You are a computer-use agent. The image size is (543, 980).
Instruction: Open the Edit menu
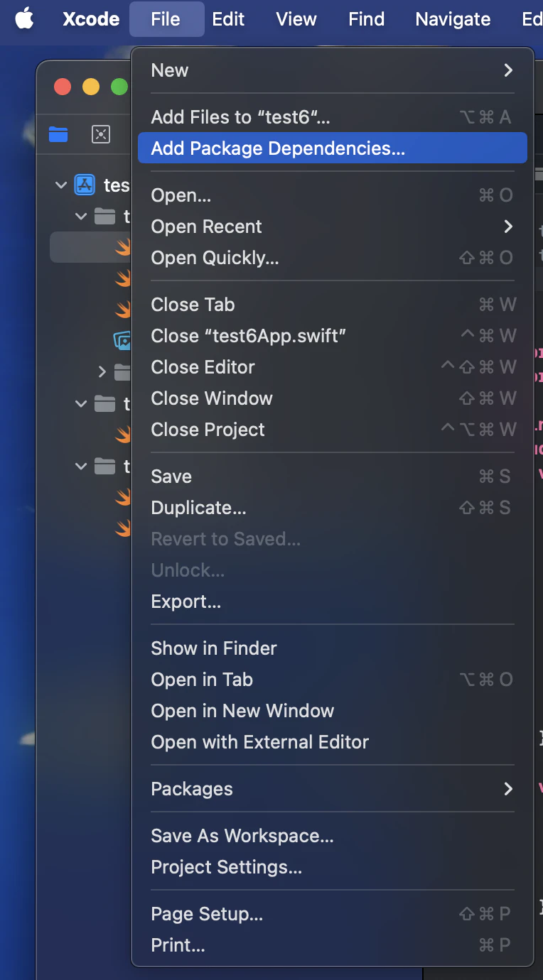[228, 19]
